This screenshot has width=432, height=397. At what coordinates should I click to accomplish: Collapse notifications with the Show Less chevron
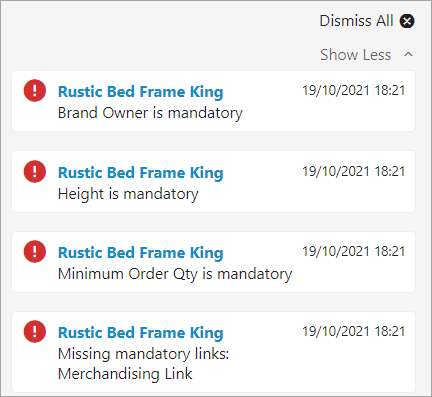click(408, 55)
